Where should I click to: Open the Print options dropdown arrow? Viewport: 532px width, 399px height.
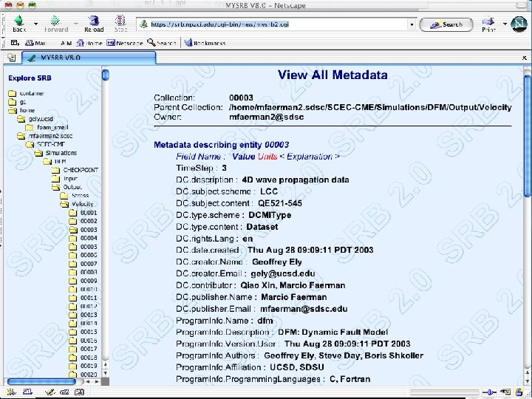pos(505,24)
